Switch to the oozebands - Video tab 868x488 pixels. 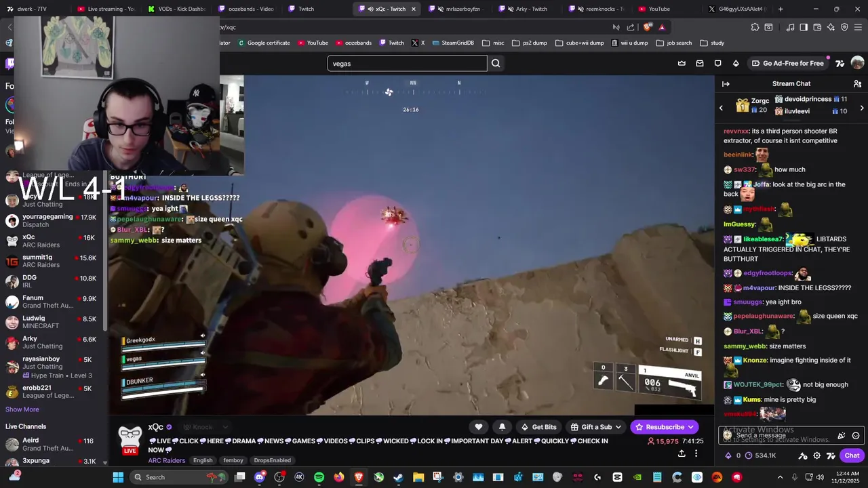pyautogui.click(x=246, y=9)
